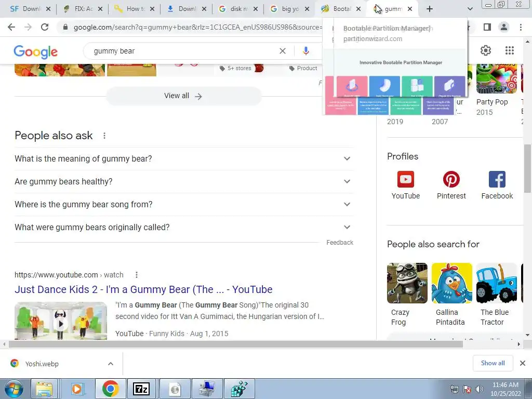This screenshot has height=399, width=532.
Task: Open Google settings gear
Action: (486, 50)
